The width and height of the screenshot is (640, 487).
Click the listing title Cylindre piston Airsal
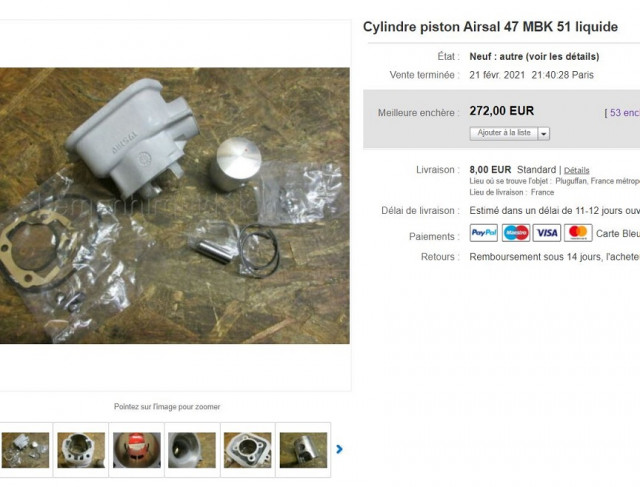point(490,27)
